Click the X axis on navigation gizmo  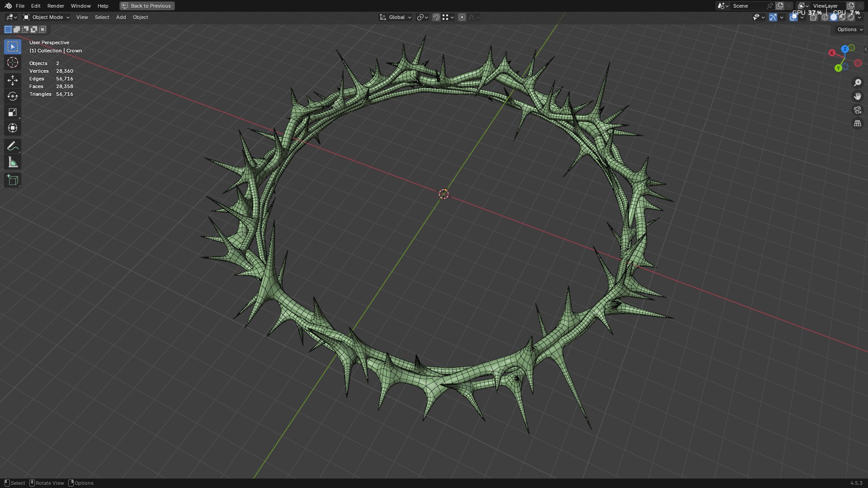[x=831, y=53]
